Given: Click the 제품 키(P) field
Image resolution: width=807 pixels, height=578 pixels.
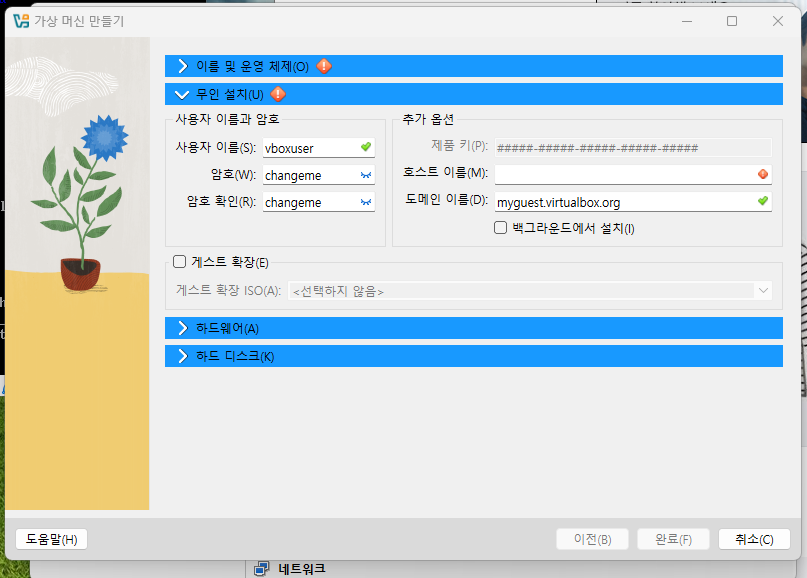Looking at the screenshot, I should coord(633,148).
